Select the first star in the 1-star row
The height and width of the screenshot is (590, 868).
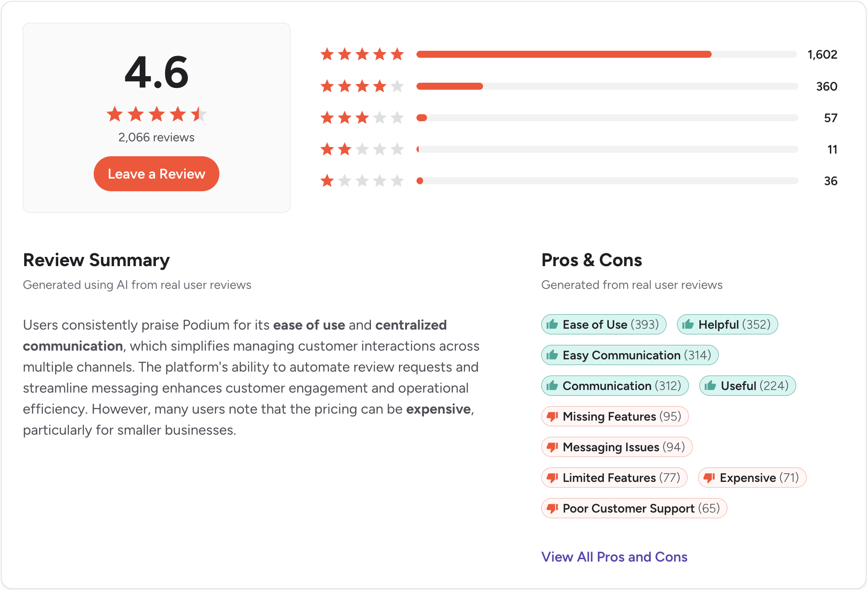click(x=327, y=180)
